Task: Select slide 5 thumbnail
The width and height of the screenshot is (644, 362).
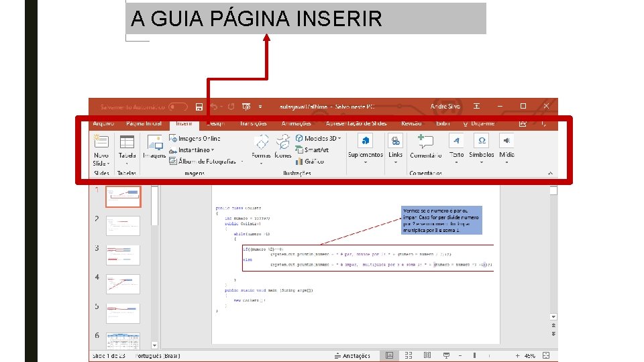Action: tap(123, 313)
